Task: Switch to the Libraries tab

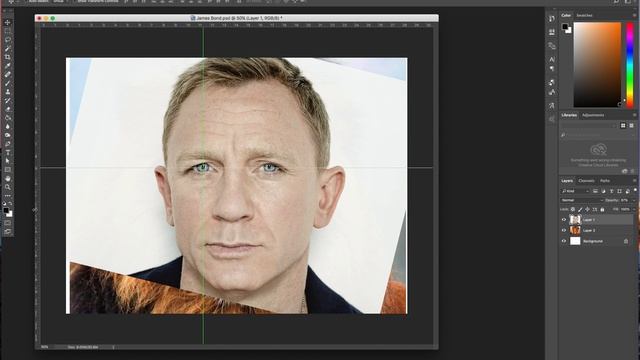Action: pos(569,115)
